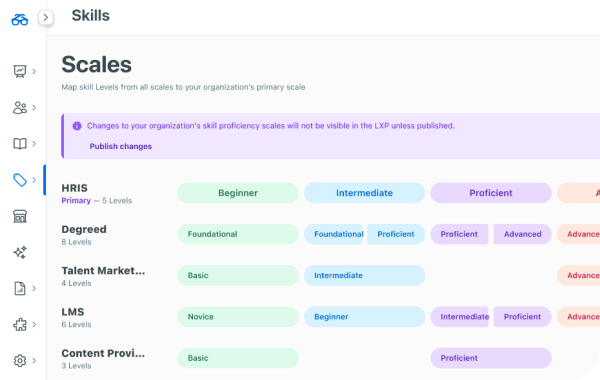Image resolution: width=600 pixels, height=380 pixels.
Task: Click the Primary label under HRIS
Action: coord(76,201)
